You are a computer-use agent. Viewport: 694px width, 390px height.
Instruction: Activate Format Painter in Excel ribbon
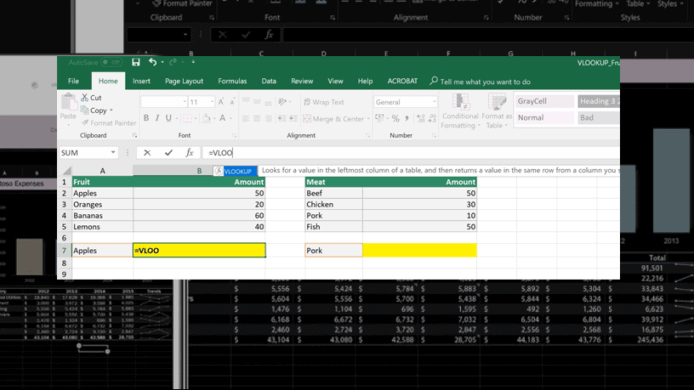pyautogui.click(x=109, y=123)
